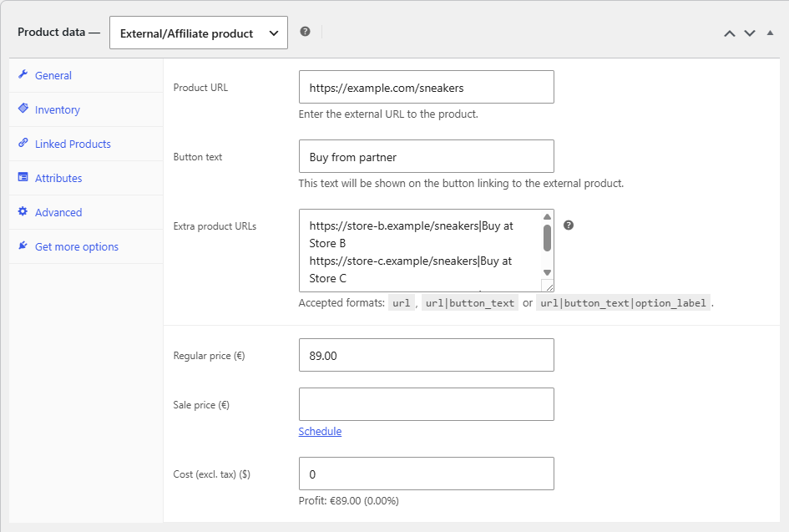The width and height of the screenshot is (789, 532).
Task: Click the 'Regular price (€)' label
Action: (x=209, y=356)
